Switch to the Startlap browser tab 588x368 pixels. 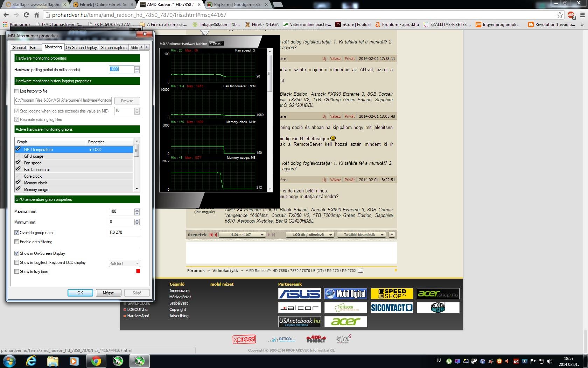(35, 5)
